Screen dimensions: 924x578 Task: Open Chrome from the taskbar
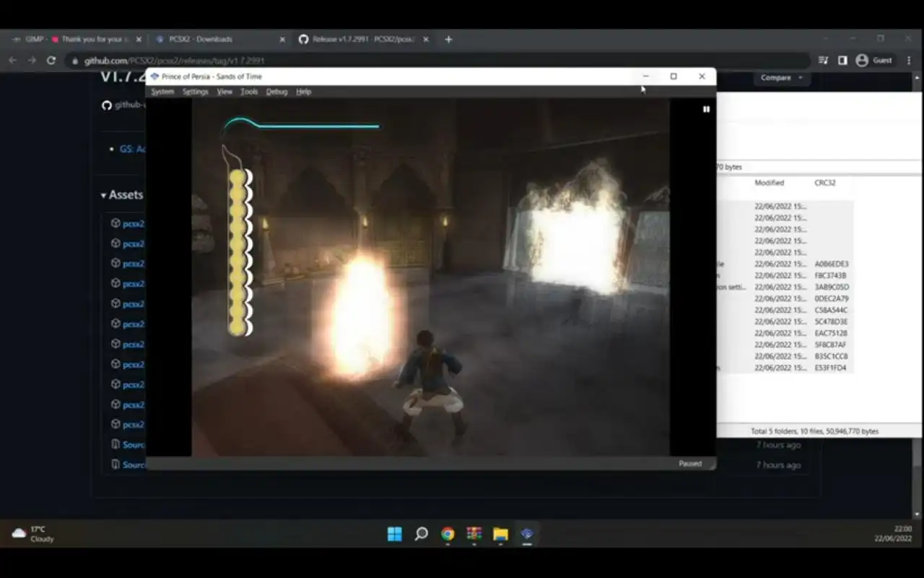click(x=448, y=534)
